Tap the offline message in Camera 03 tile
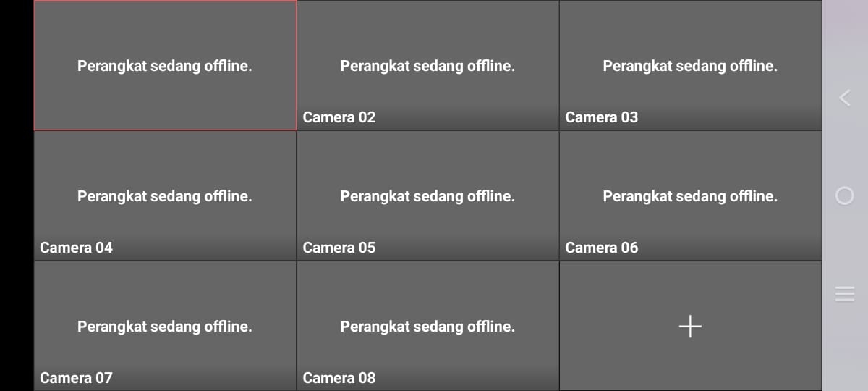This screenshot has width=868, height=391. 690,66
